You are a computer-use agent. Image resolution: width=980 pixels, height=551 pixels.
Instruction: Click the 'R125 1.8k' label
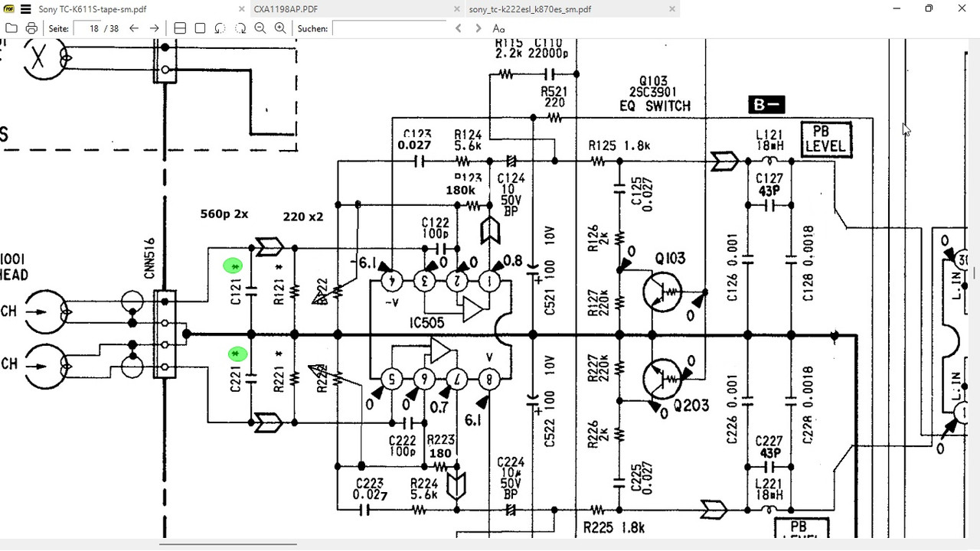(619, 145)
